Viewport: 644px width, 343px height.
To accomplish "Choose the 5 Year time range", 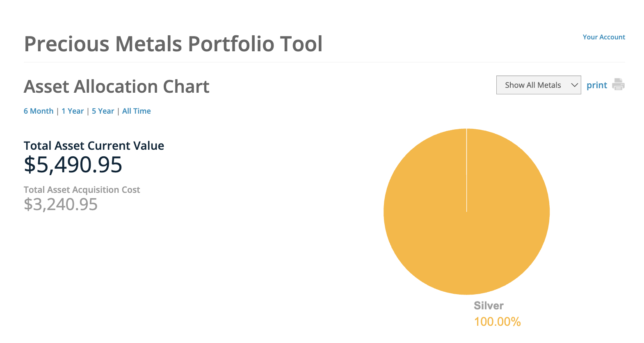I will pos(103,111).
